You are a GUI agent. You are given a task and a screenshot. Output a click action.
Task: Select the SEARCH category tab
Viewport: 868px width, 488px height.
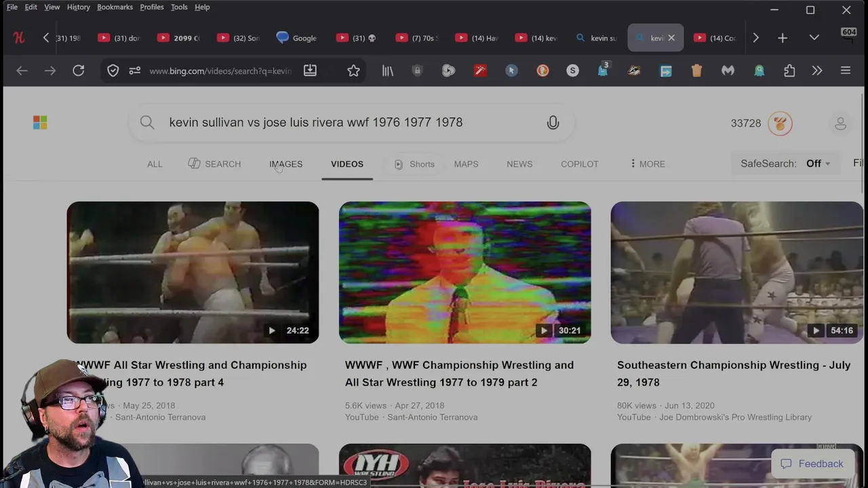pos(214,164)
